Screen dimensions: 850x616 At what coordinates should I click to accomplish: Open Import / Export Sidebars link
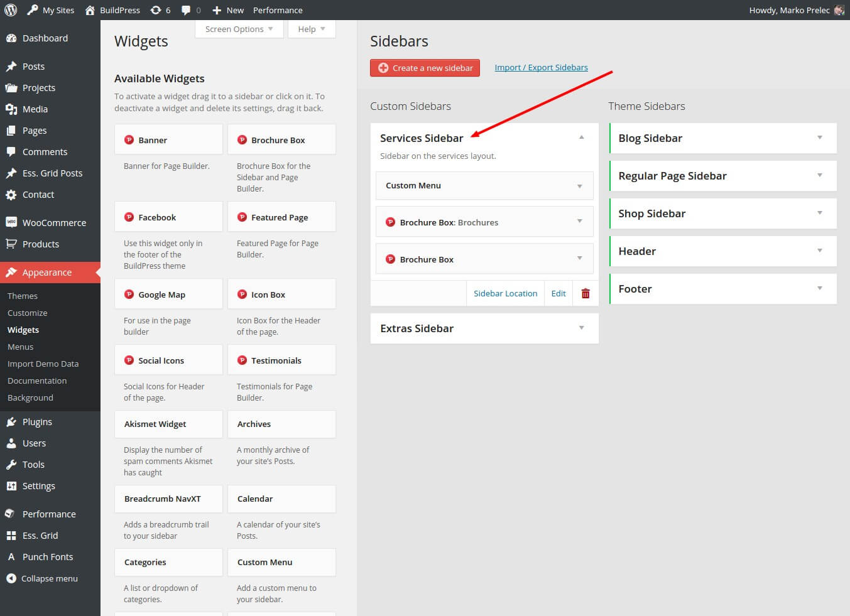pos(542,67)
